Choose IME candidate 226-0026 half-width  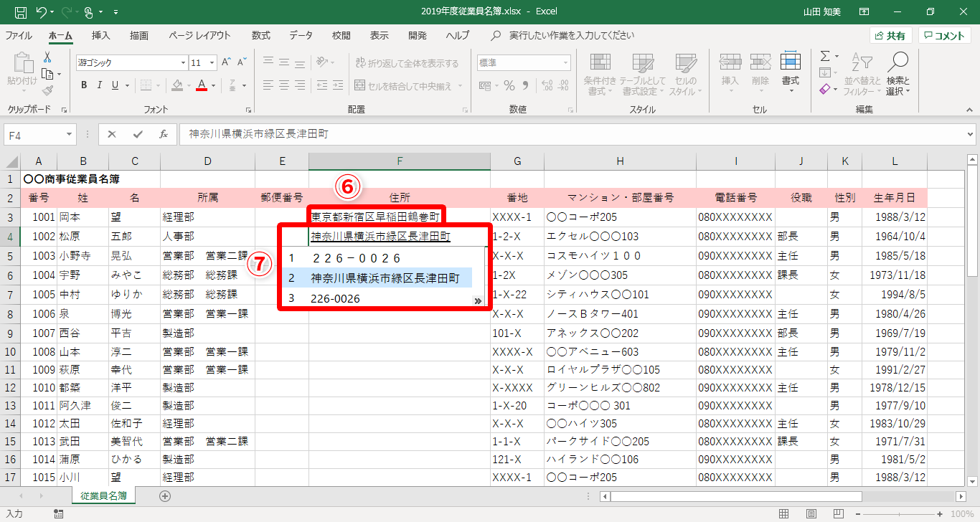(336, 298)
